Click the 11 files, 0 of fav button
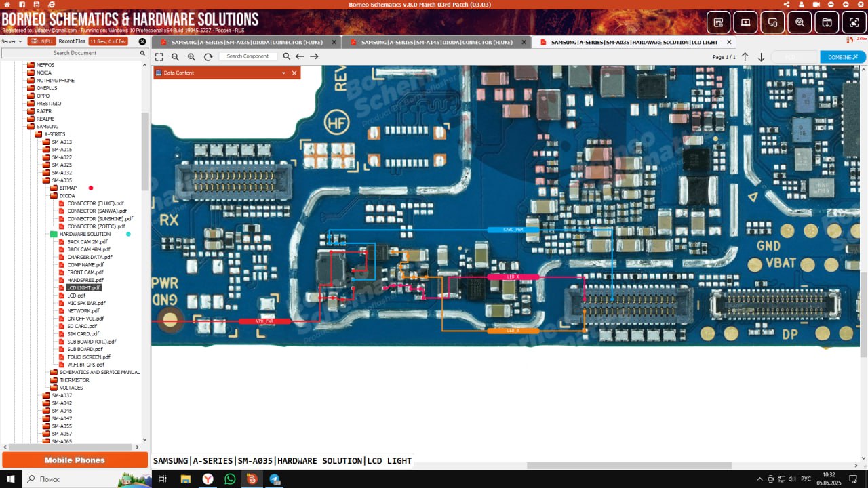 coord(108,41)
